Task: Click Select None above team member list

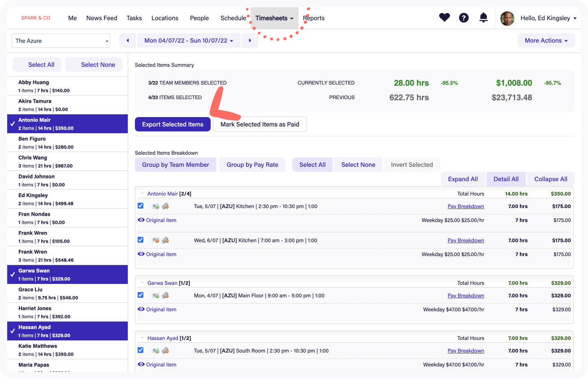Action: coord(94,65)
